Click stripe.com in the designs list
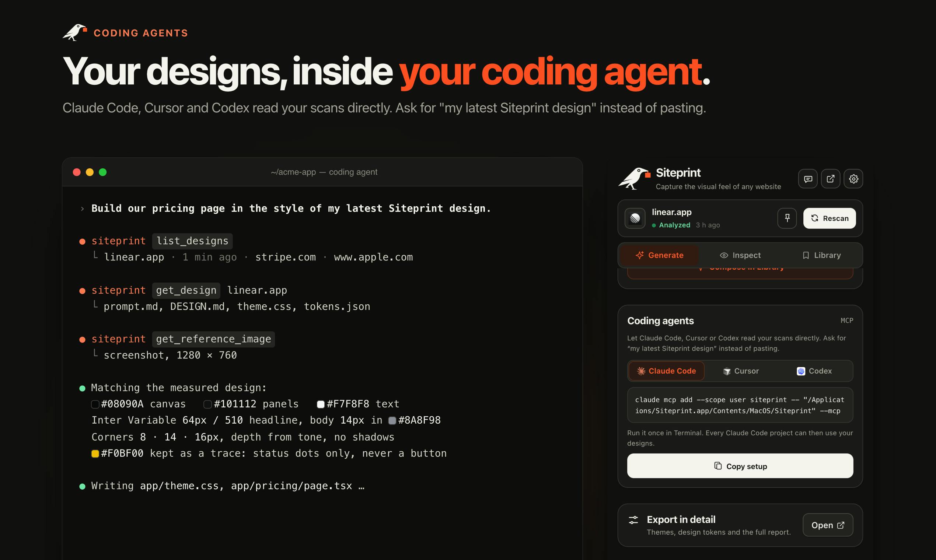Image resolution: width=936 pixels, height=560 pixels. click(x=285, y=258)
